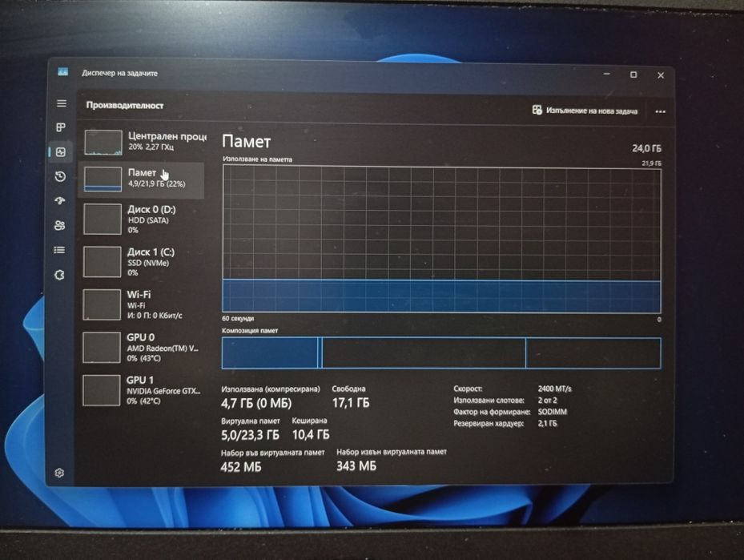Select 'Памет' item in sidebar
This screenshot has width=744, height=560.
point(142,179)
